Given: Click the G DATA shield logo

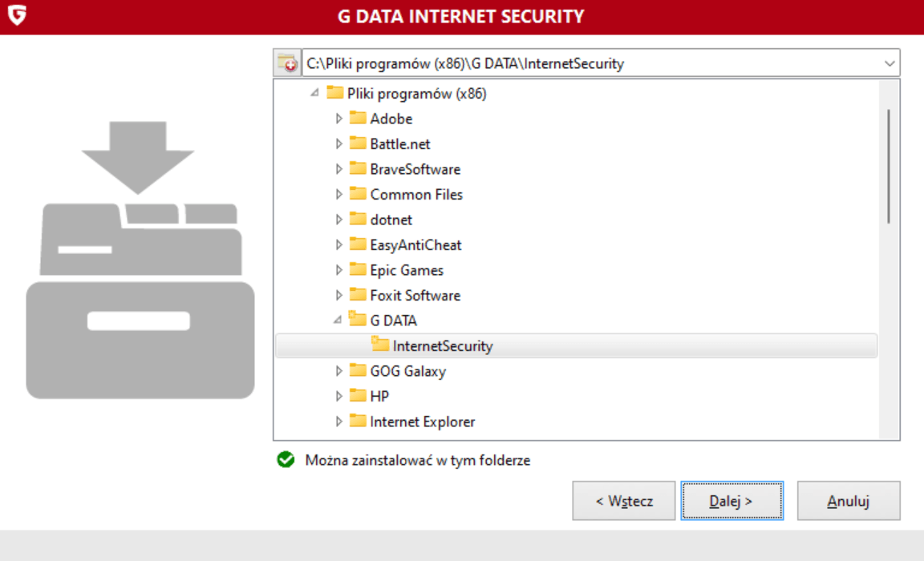Looking at the screenshot, I should coord(15,15).
